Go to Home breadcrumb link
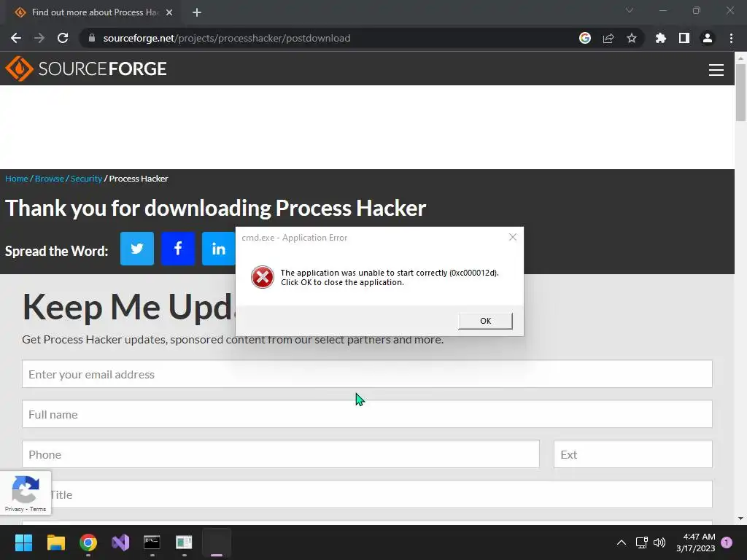Viewport: 747px width, 560px height. click(17, 179)
